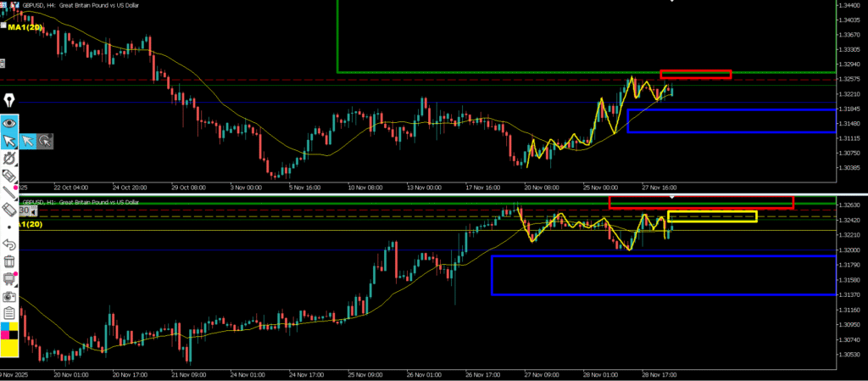Viewport: 868px width, 381px height.
Task: Click the 1.30530 price label
Action: click(x=850, y=355)
